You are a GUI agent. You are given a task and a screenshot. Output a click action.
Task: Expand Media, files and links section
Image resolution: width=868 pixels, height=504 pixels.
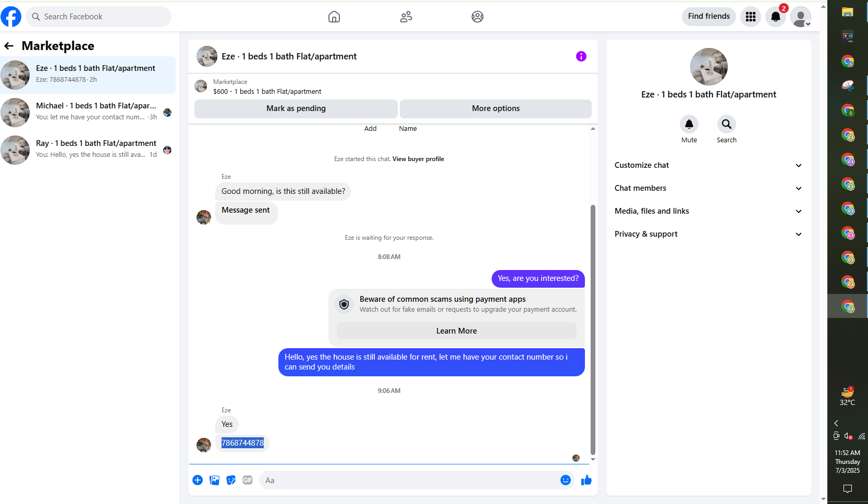708,211
